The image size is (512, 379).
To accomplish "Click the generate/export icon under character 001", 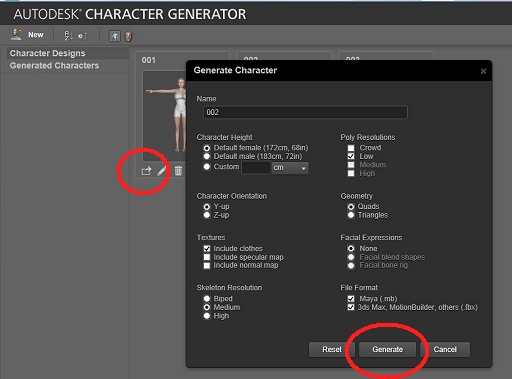I will pyautogui.click(x=146, y=171).
